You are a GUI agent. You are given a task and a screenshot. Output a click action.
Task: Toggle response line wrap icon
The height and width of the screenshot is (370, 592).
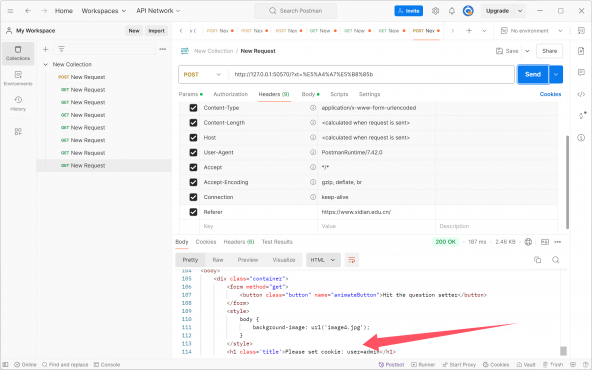(352, 260)
